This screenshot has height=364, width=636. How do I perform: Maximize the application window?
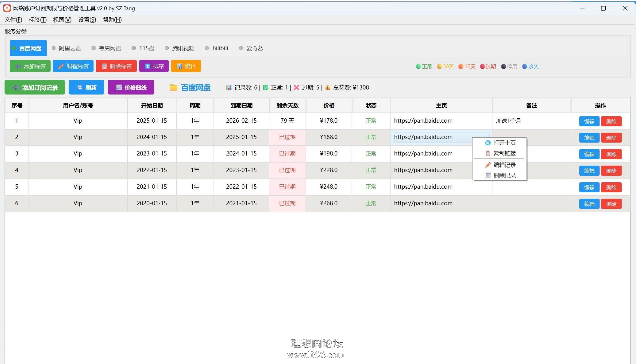click(603, 8)
